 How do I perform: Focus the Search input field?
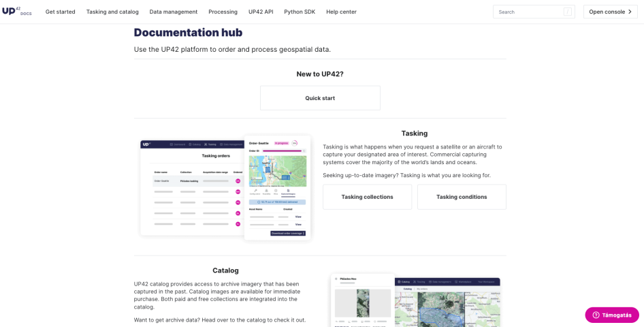click(x=534, y=12)
